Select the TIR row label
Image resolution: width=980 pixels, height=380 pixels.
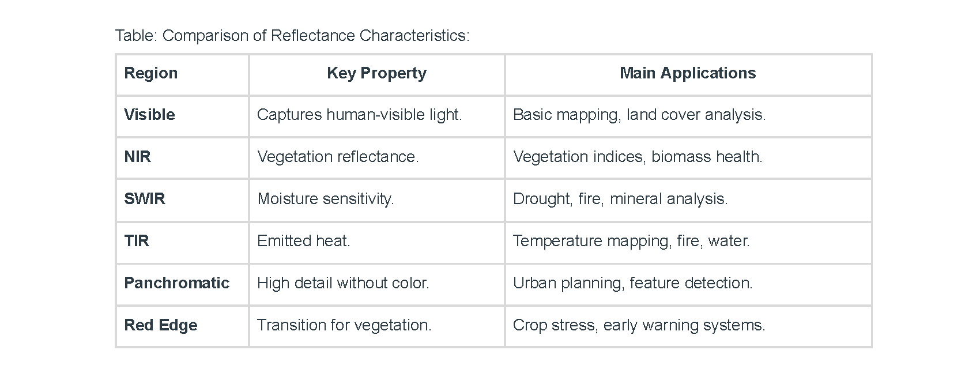[x=137, y=241]
